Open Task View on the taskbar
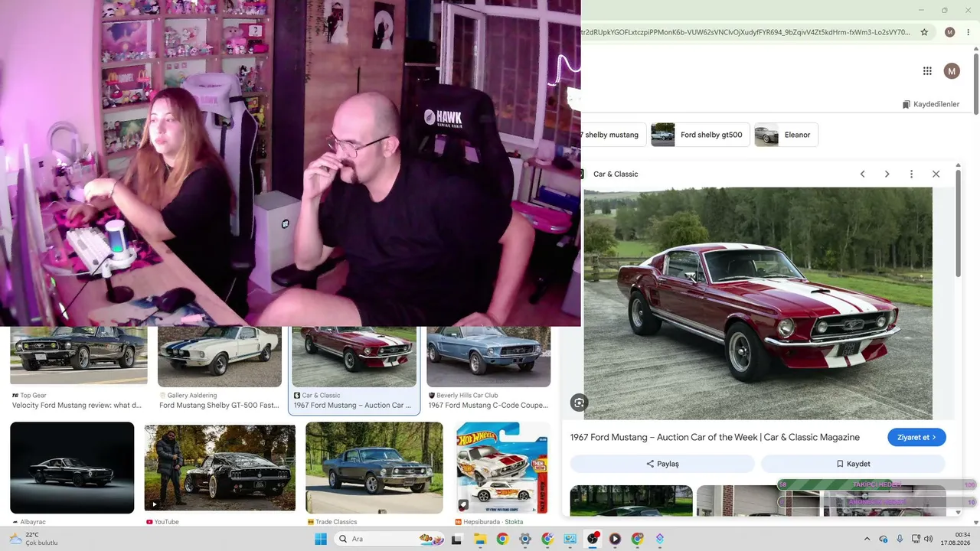980x551 pixels. 457,539
